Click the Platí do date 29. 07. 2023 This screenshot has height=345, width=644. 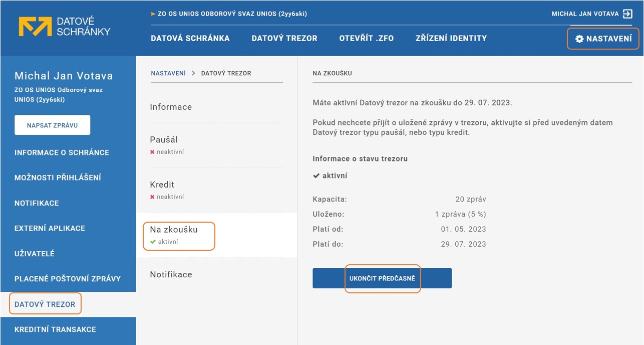coord(463,244)
